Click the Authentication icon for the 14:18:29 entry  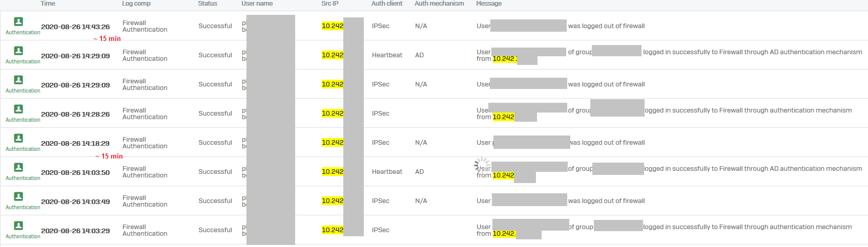pos(18,138)
